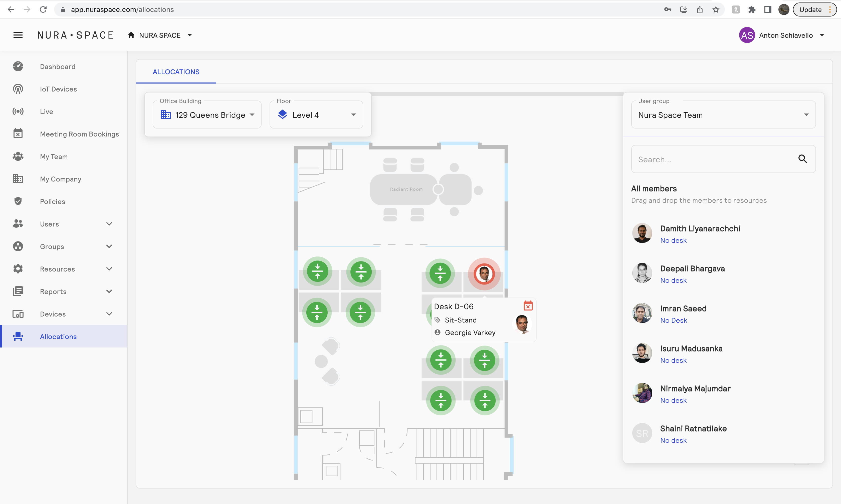
Task: Click Georgie Varkey's avatar marker on the floorplan
Action: pyautogui.click(x=484, y=274)
